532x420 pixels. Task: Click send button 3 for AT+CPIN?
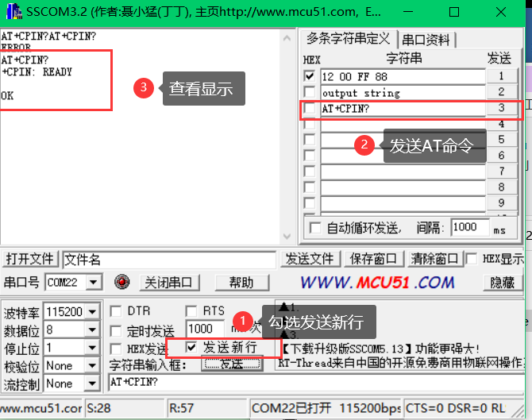click(502, 108)
